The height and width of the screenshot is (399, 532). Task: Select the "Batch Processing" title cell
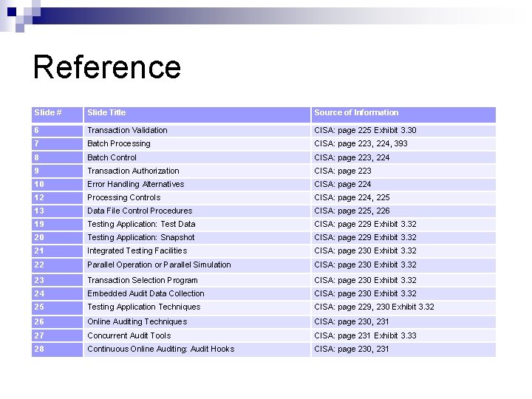pyautogui.click(x=197, y=144)
